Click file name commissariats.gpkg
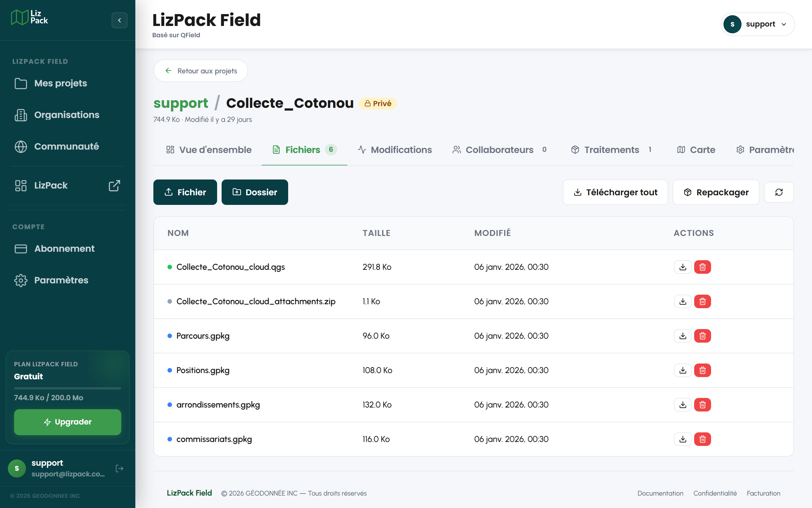 [x=214, y=439]
